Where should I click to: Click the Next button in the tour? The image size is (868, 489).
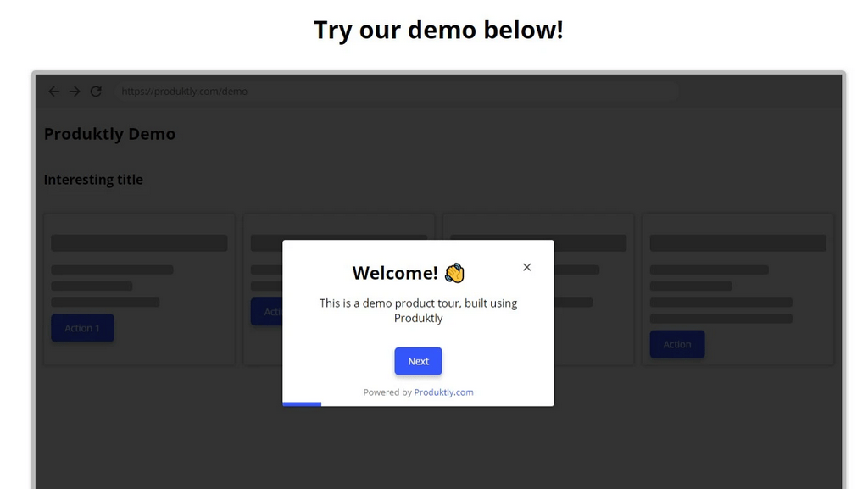pos(418,361)
